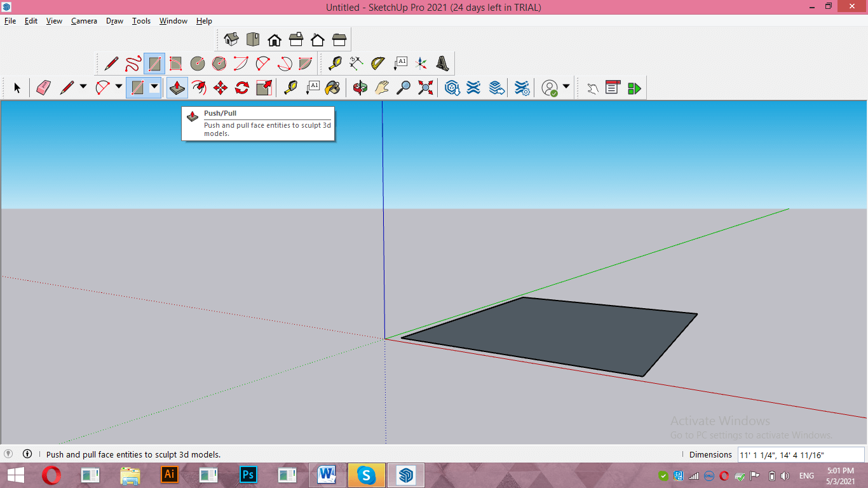Image resolution: width=868 pixels, height=488 pixels.
Task: Open the account dropdown arrow
Action: point(566,86)
